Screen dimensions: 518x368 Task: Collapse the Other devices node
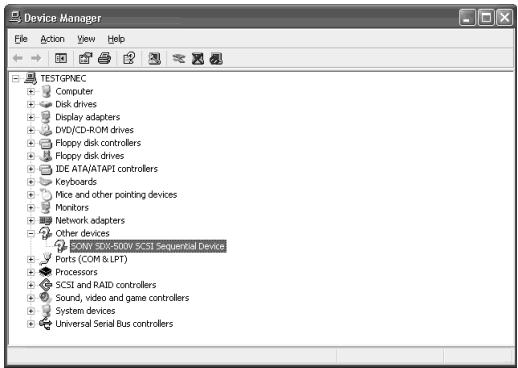point(31,234)
